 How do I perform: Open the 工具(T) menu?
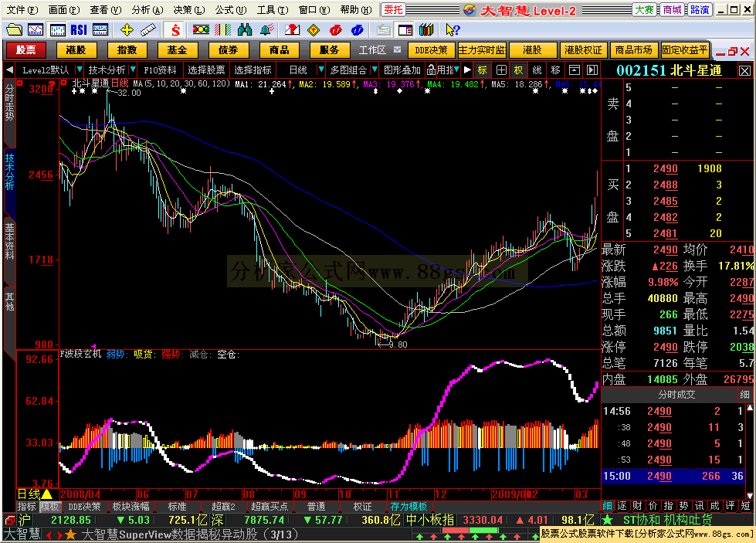tap(273, 9)
